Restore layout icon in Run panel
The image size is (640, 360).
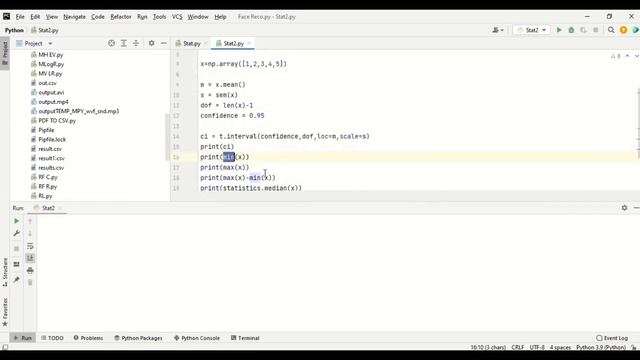point(16,264)
